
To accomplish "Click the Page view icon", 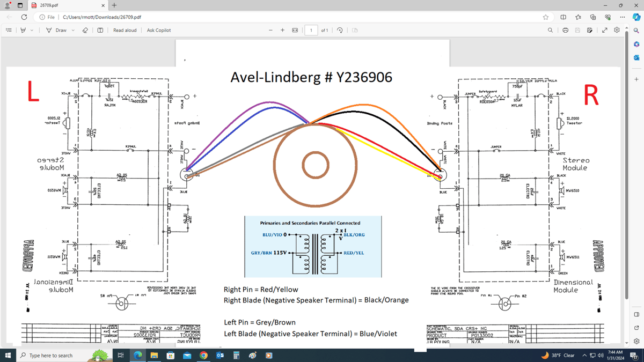I will tap(355, 31).
